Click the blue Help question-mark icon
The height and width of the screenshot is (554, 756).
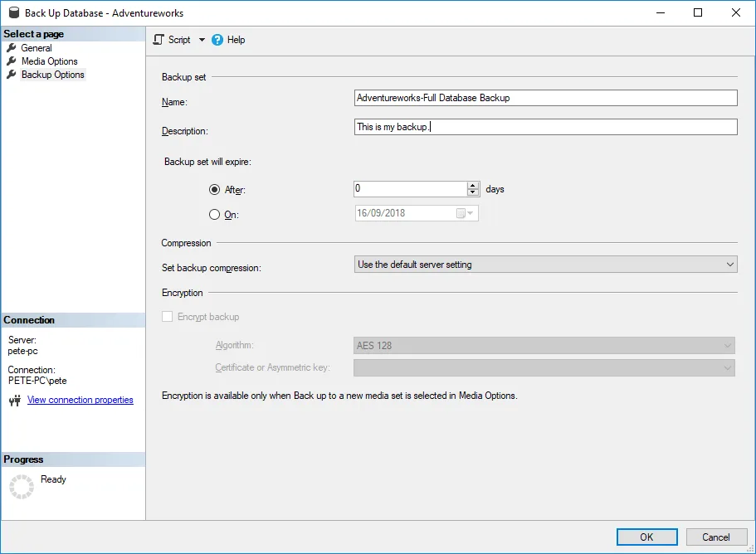pos(217,40)
